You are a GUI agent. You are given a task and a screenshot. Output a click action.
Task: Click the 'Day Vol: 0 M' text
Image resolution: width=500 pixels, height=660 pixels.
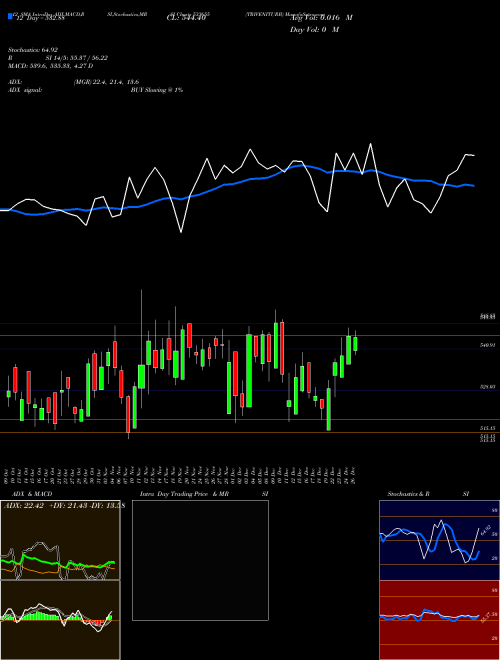coord(314,30)
